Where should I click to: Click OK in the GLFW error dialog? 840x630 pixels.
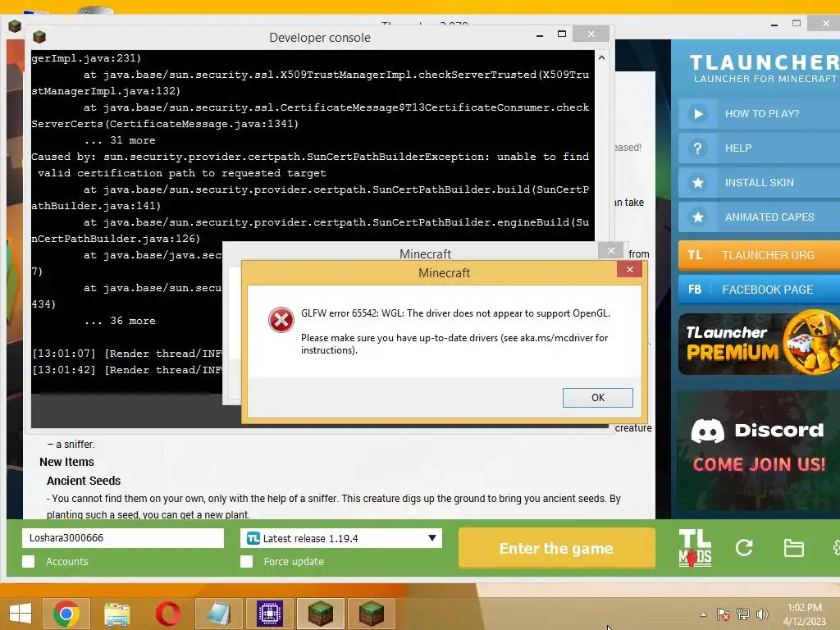click(597, 398)
